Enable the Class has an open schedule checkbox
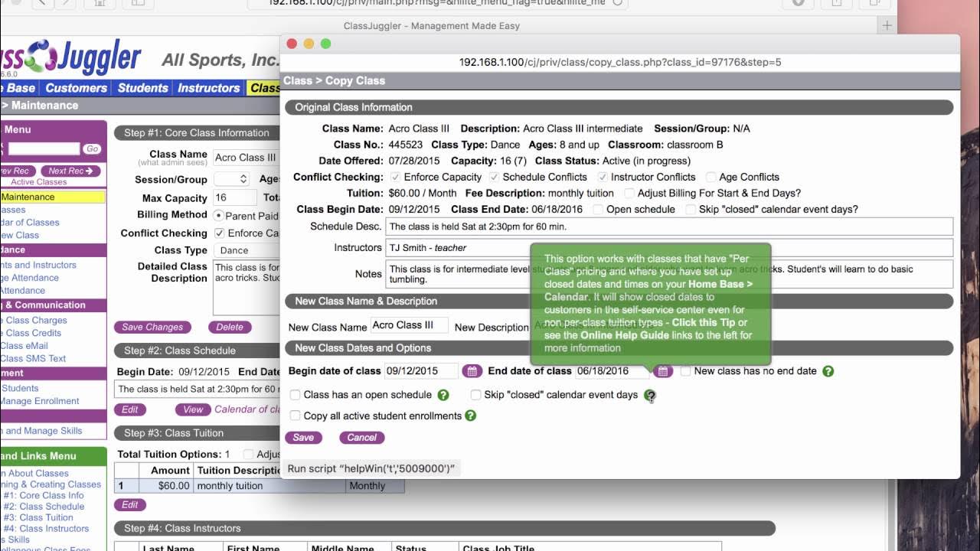Screen dimensions: 980x551 pos(295,394)
